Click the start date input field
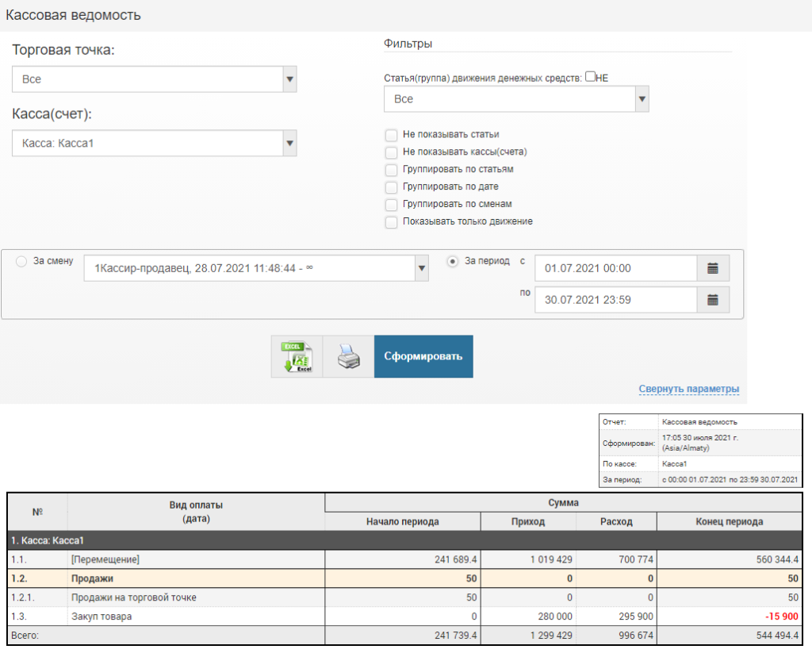 615,268
